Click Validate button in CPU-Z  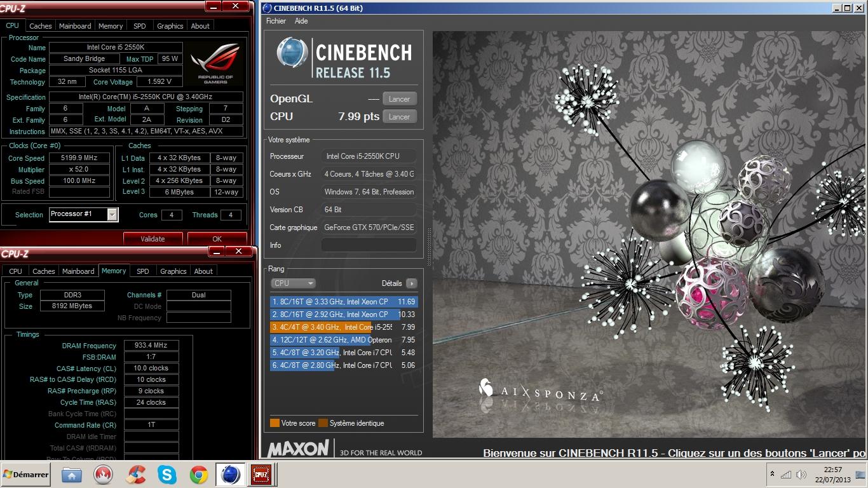[x=153, y=239]
